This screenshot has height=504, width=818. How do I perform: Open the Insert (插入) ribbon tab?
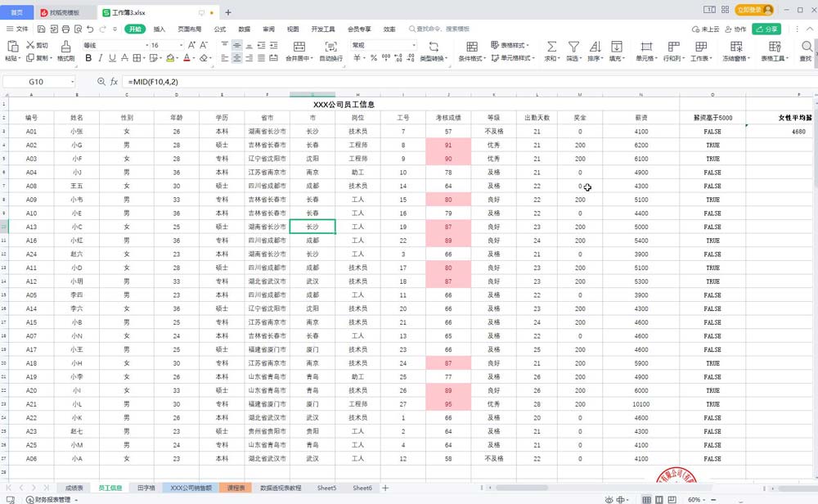(x=160, y=29)
